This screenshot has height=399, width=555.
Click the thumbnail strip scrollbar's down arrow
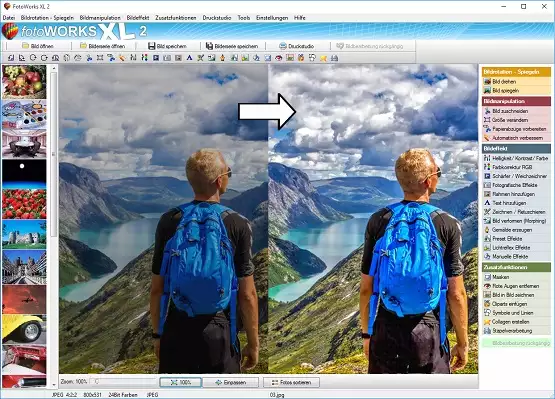coord(54,384)
